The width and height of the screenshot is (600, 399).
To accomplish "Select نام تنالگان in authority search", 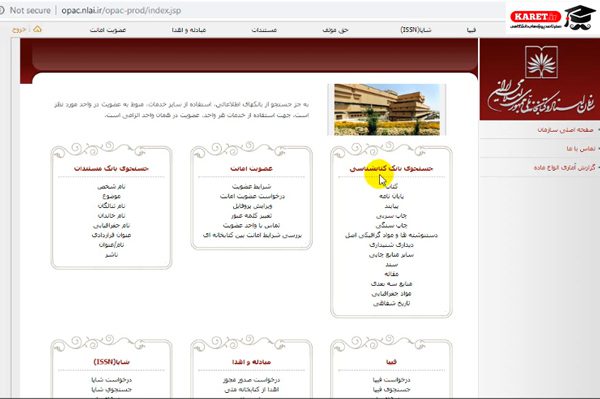I will [111, 206].
